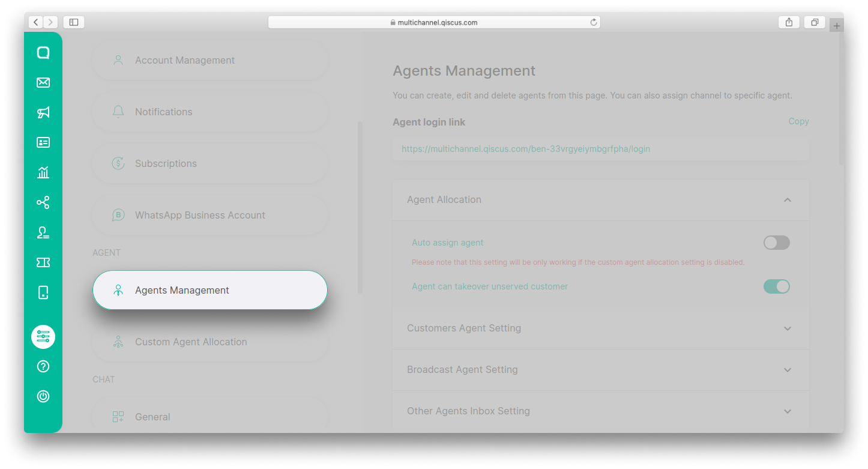
Task: Open a new tab with the plus button
Action: tap(837, 26)
